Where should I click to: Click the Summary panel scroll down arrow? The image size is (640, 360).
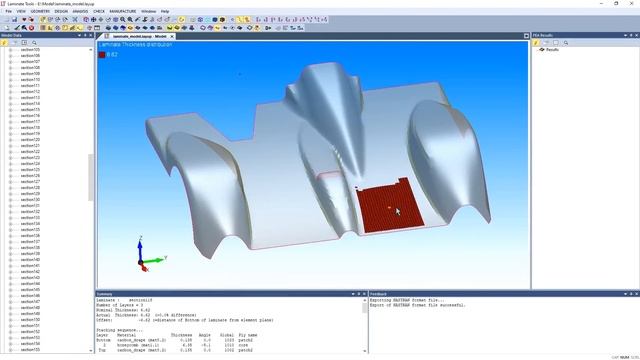pos(364,351)
